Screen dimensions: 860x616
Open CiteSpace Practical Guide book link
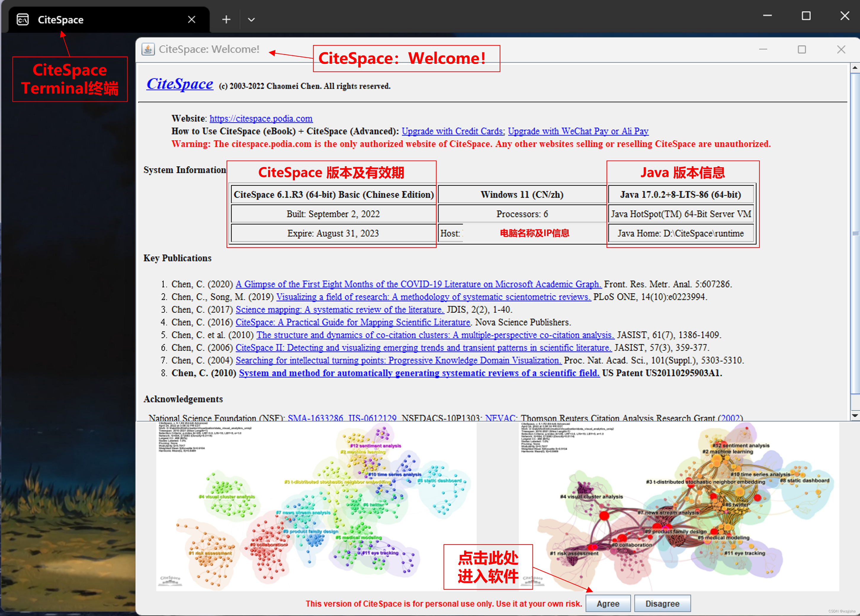pos(353,323)
